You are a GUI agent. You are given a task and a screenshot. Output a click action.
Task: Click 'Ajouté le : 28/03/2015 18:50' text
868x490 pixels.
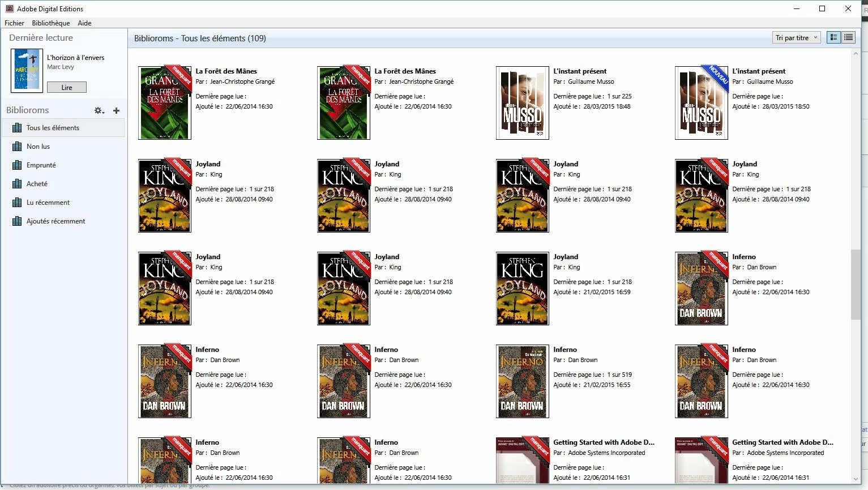point(771,106)
